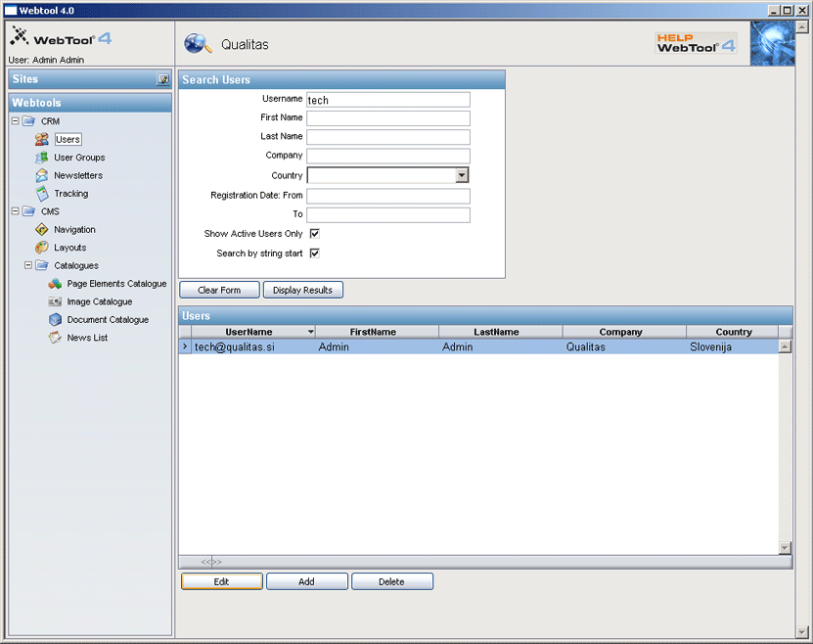This screenshot has width=813, height=644.
Task: Open the Country dropdown list
Action: pyautogui.click(x=462, y=176)
